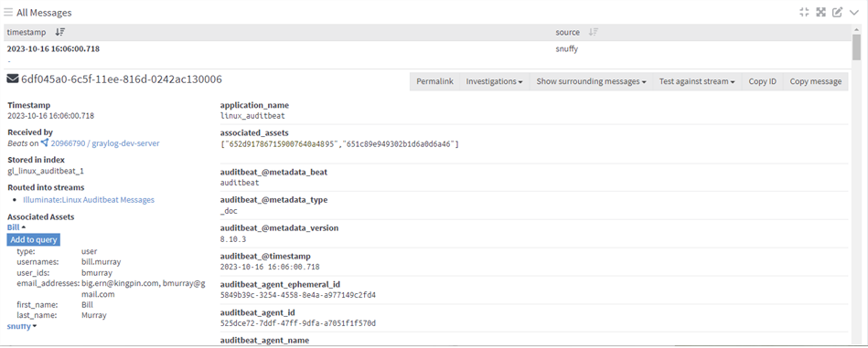Click the agent id value 525dce72-7ddf-47ff-9dfa-a7051f1f570d

298,323
